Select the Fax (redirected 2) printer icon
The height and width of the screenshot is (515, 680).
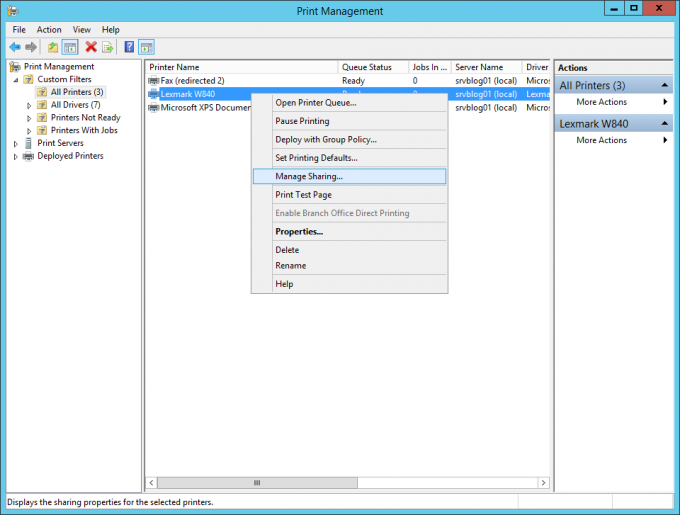pyautogui.click(x=154, y=80)
